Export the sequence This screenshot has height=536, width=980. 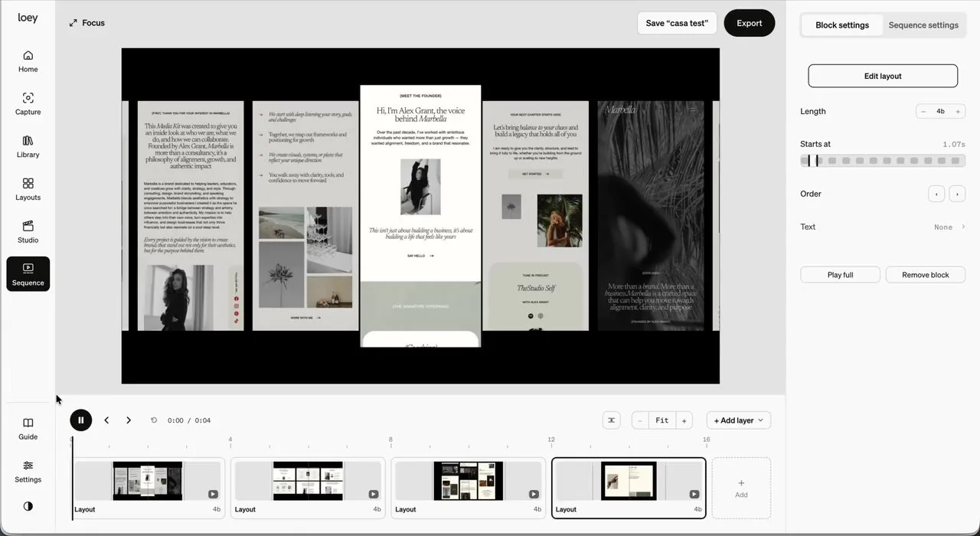coord(749,23)
